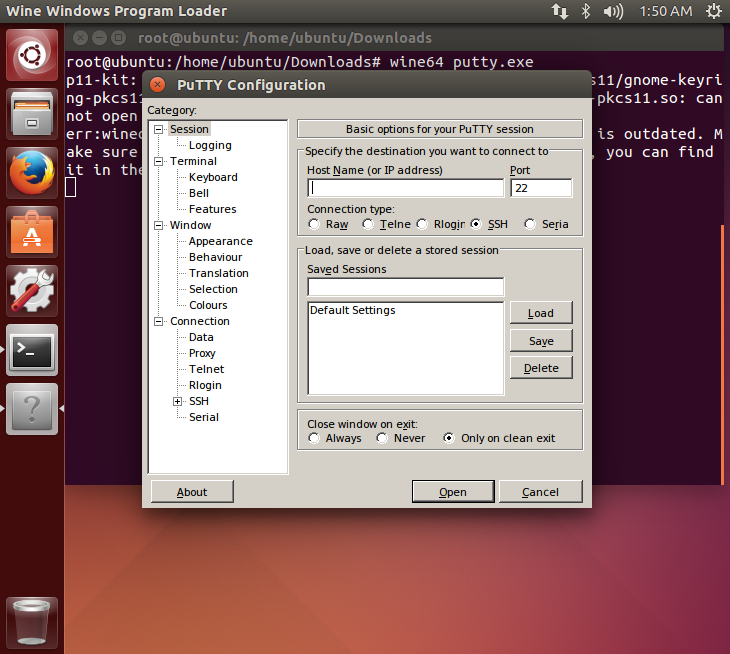Open the Logging category

point(210,145)
